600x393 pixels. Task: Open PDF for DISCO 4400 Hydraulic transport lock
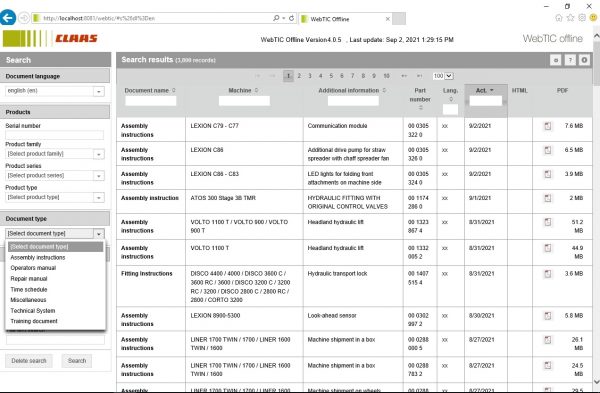click(x=548, y=274)
